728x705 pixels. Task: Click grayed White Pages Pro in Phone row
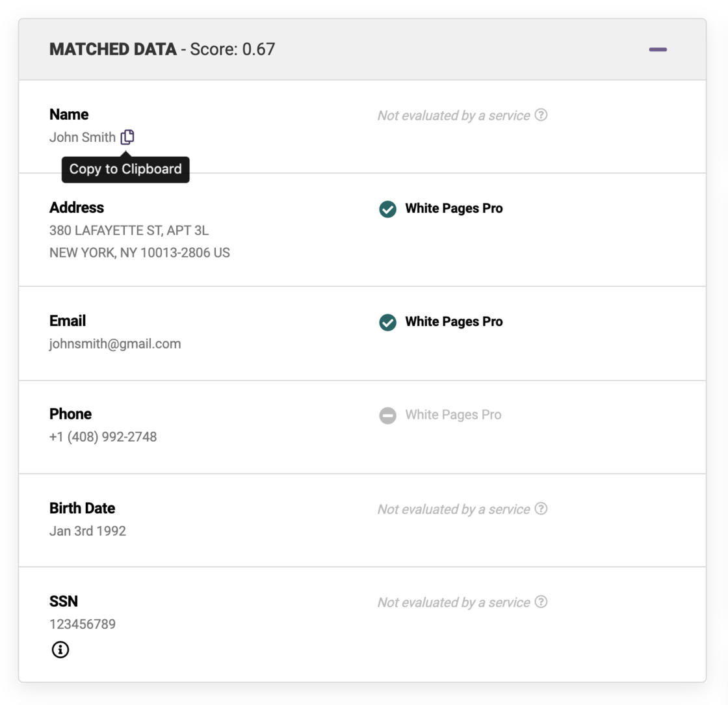[453, 415]
